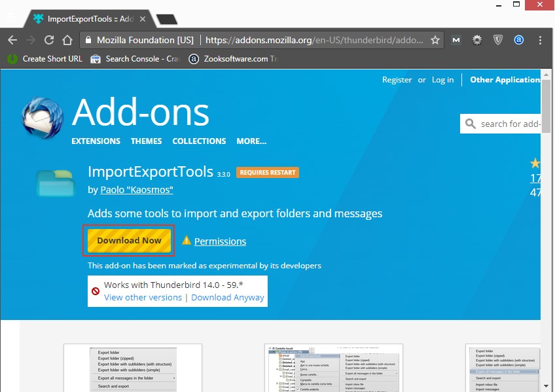Viewport: 555px width, 392px height.
Task: Open the M extension icon
Action: tap(456, 40)
